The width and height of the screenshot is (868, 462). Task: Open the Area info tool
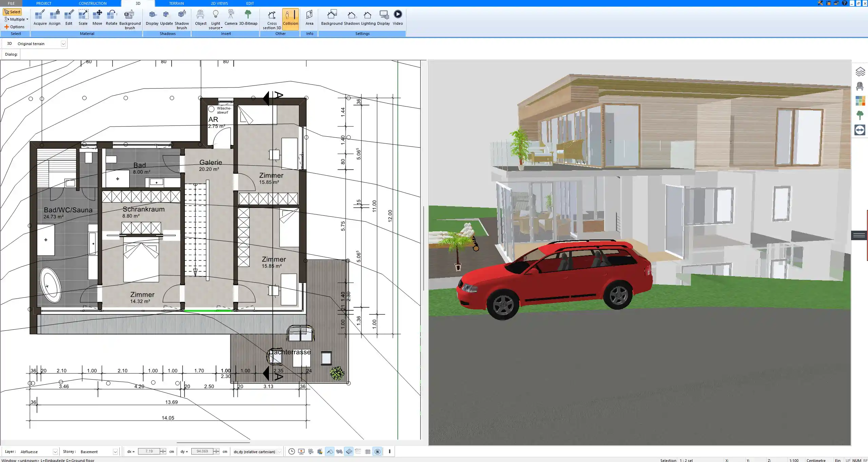(x=309, y=18)
